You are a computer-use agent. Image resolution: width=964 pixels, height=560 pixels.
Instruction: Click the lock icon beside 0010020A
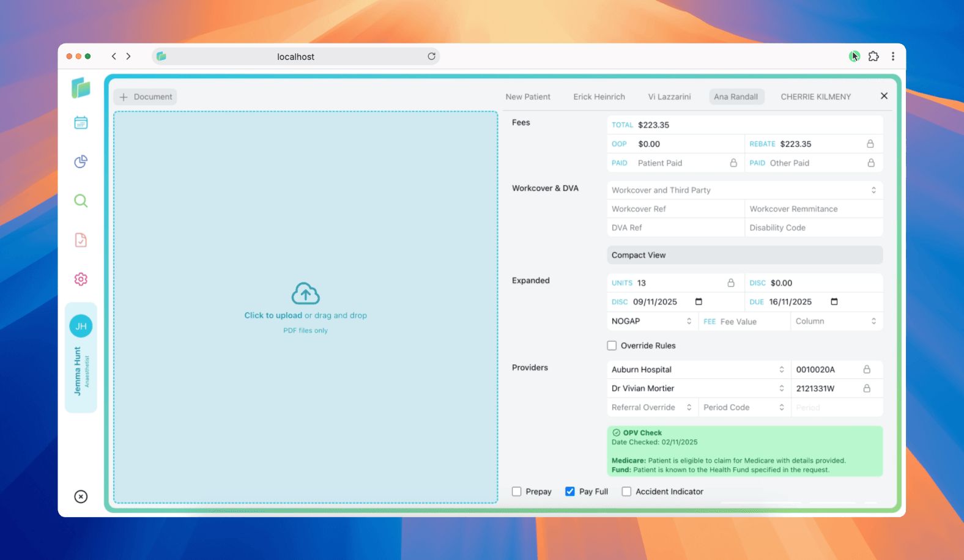(x=867, y=369)
